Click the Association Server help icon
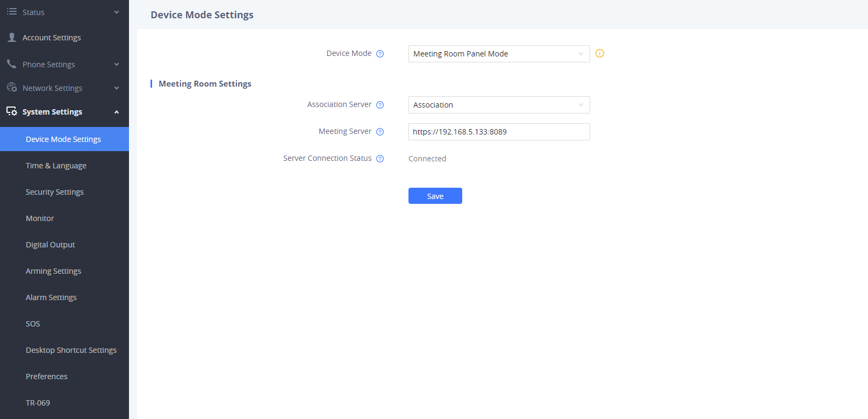The width and height of the screenshot is (868, 419). 380,105
